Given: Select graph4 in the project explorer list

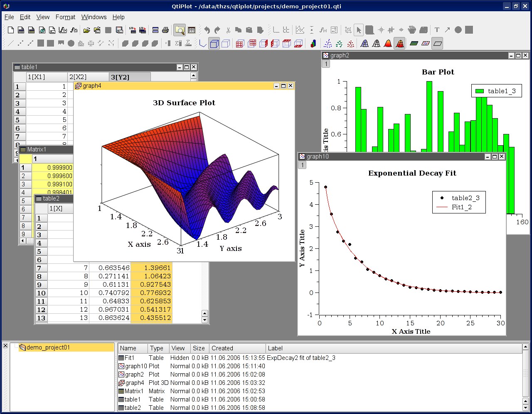Looking at the screenshot, I should (134, 383).
